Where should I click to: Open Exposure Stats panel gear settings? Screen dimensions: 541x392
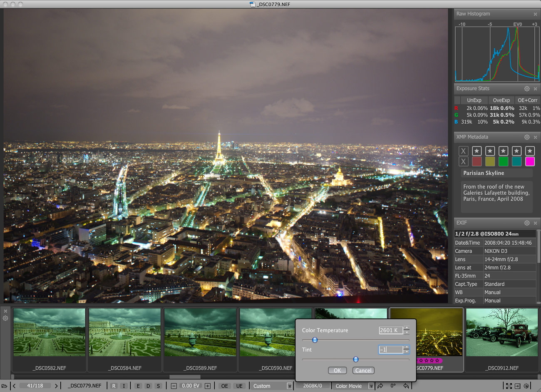click(527, 89)
